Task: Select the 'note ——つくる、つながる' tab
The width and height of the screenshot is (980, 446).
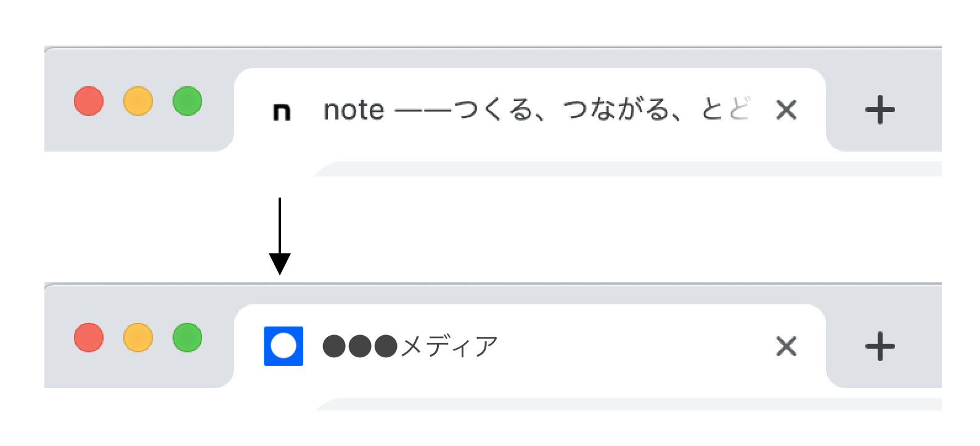Action: click(x=530, y=110)
